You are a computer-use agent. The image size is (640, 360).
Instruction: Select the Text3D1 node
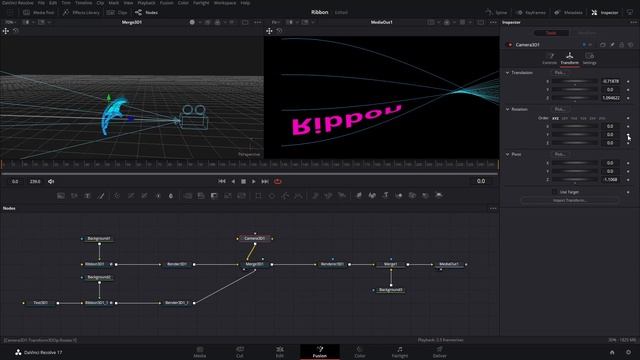coord(41,303)
